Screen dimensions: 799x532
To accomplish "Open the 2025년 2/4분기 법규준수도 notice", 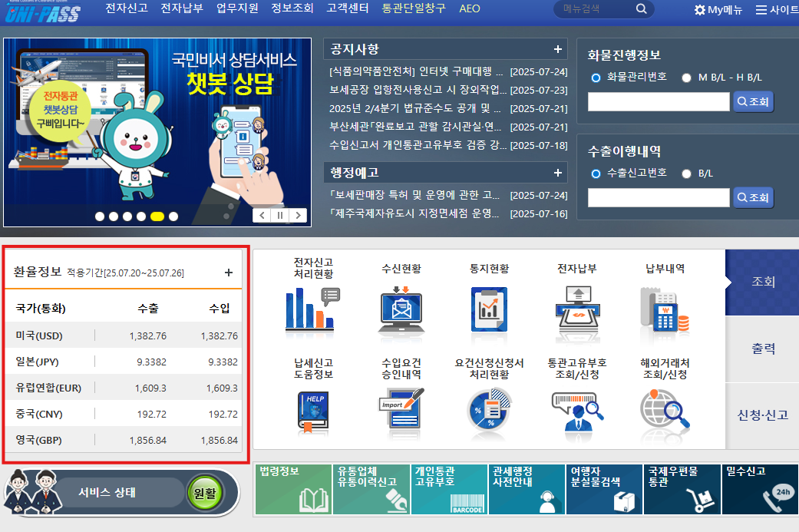I will coord(414,108).
